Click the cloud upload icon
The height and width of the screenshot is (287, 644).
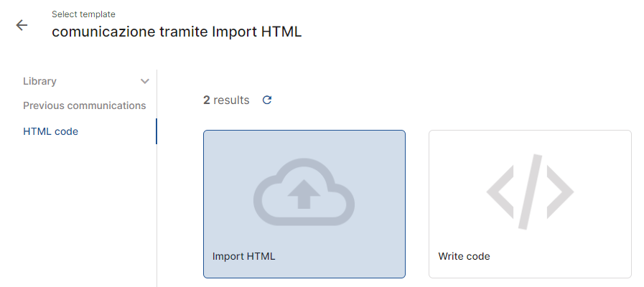(304, 192)
